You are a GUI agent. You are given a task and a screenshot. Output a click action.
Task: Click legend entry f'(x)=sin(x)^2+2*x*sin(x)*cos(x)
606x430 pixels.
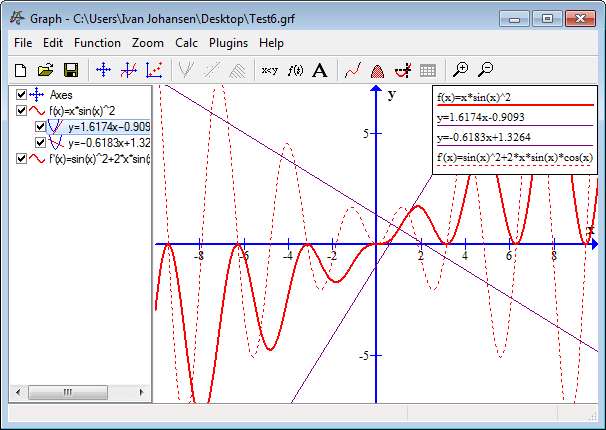tap(515, 157)
